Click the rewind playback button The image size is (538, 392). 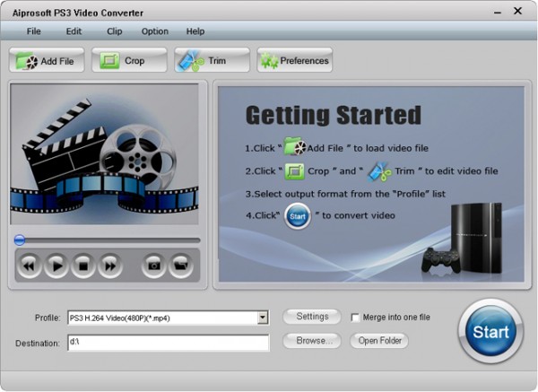(30, 266)
